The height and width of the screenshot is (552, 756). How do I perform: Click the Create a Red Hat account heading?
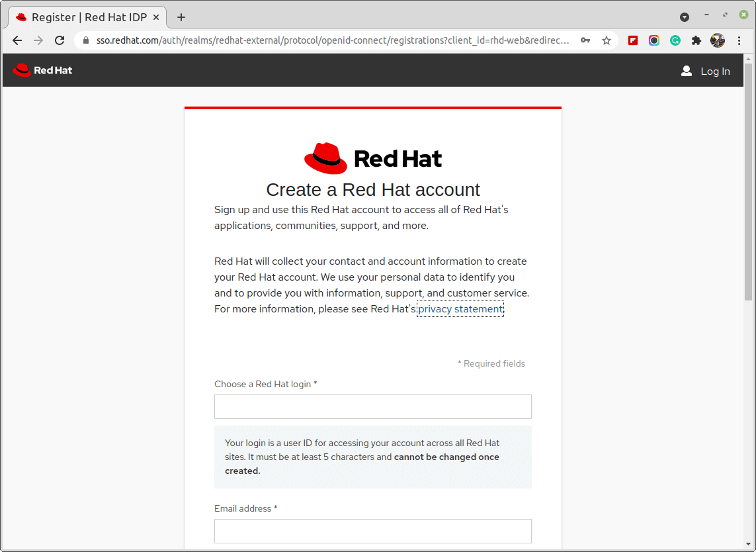372,190
